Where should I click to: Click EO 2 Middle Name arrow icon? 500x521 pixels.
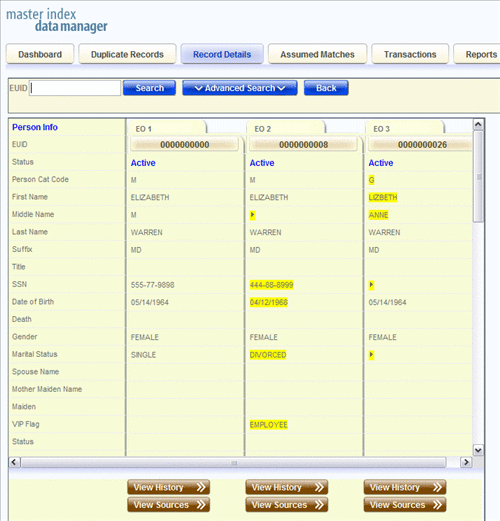(252, 215)
